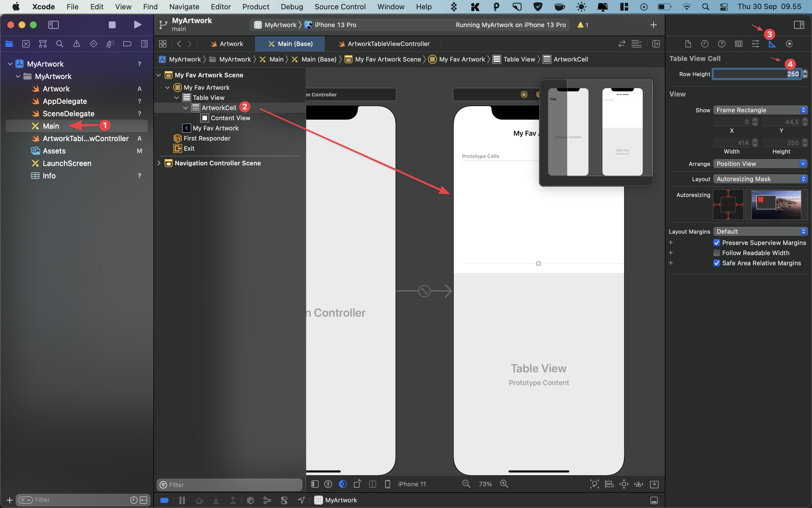Open the Issue navigator warning icon
This screenshot has width=812, height=508.
coord(76,44)
